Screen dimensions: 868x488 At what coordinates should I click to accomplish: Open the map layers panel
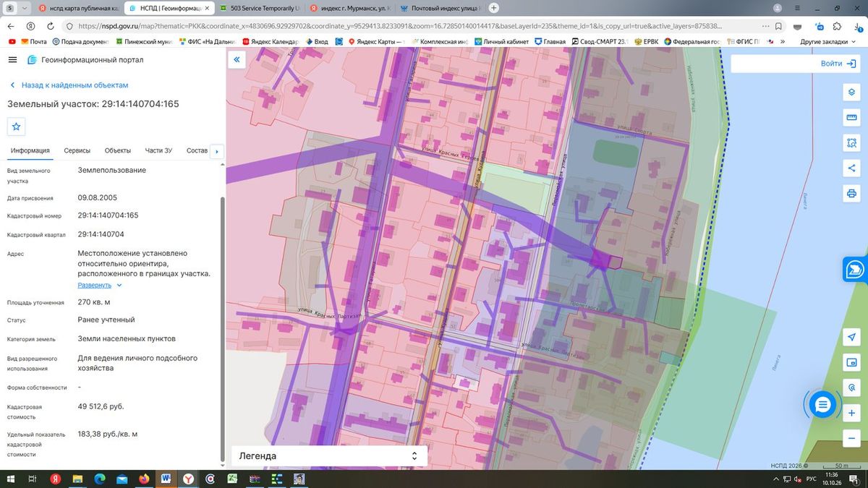[x=851, y=93]
